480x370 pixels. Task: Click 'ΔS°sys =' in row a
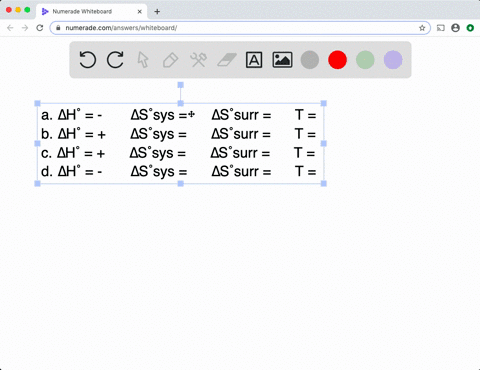159,115
